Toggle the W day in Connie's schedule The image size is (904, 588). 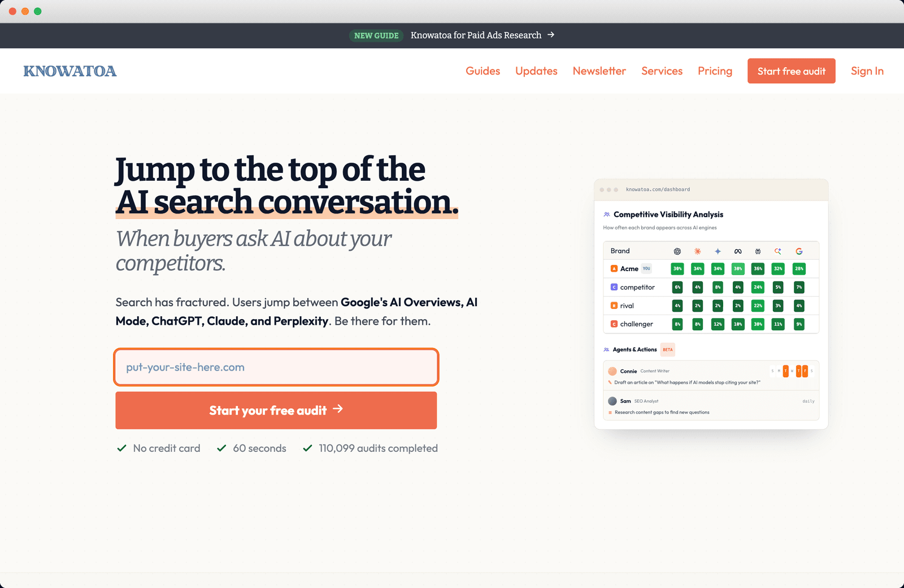pos(792,371)
